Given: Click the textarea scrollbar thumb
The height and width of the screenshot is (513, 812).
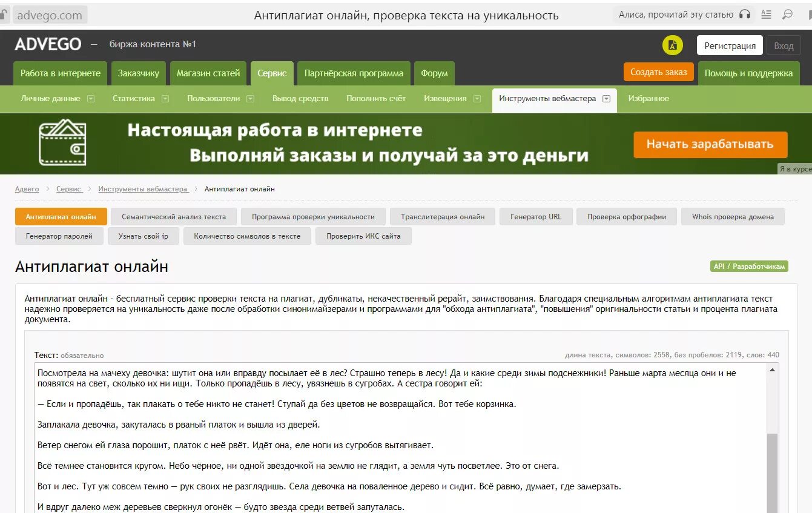Looking at the screenshot, I should 772,472.
